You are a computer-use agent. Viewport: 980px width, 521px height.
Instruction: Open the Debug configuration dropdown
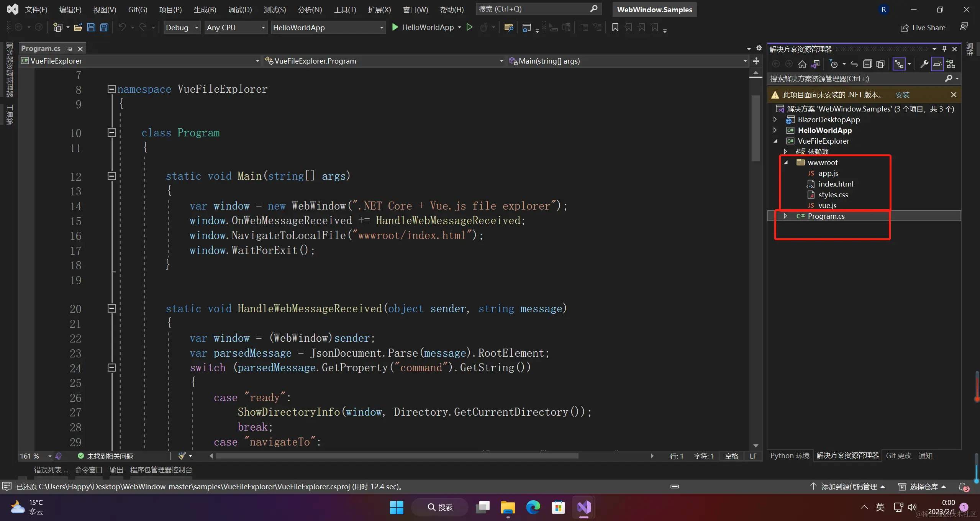197,28
